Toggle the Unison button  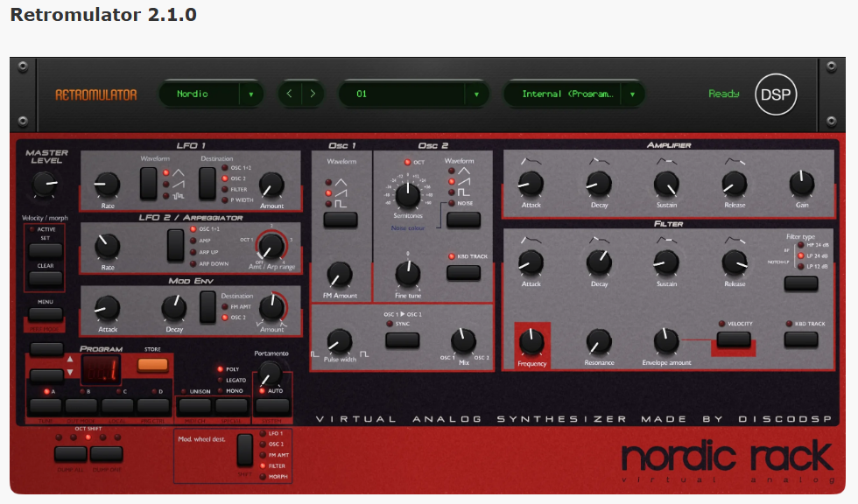[x=195, y=406]
